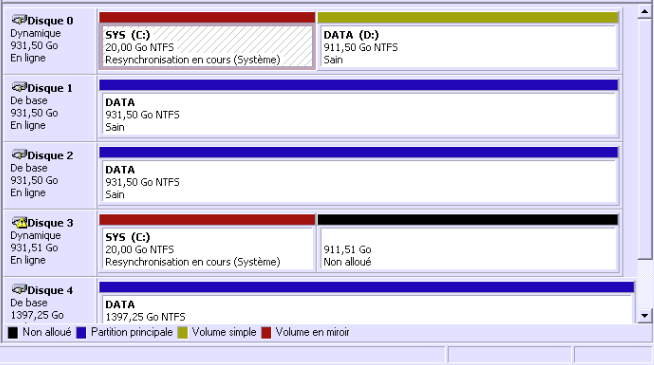Click the Volume simple legend text
The height and width of the screenshot is (365, 654).
(224, 332)
